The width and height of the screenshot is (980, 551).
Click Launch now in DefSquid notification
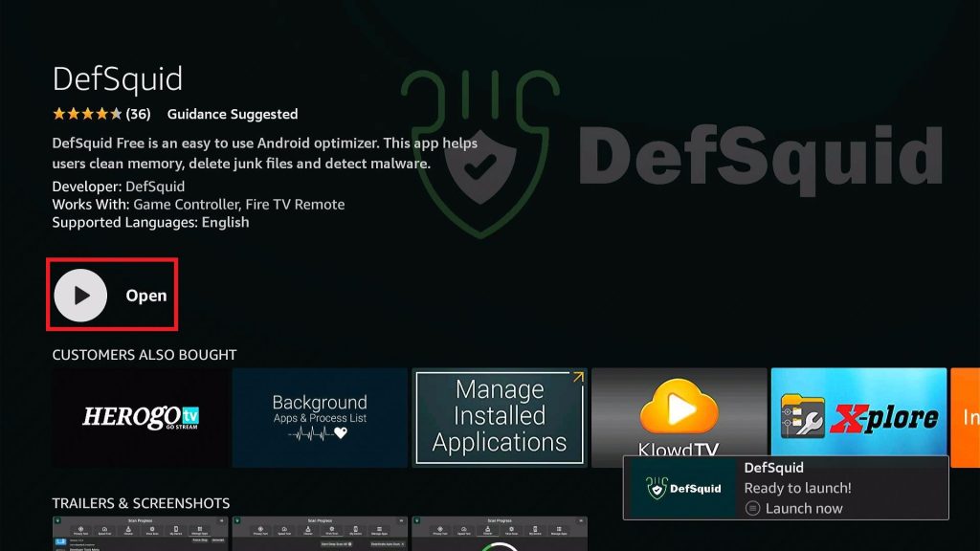pyautogui.click(x=804, y=509)
